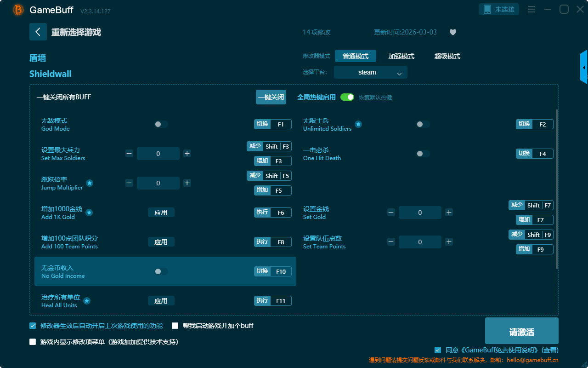Enable One Hit Death toggle

423,154
